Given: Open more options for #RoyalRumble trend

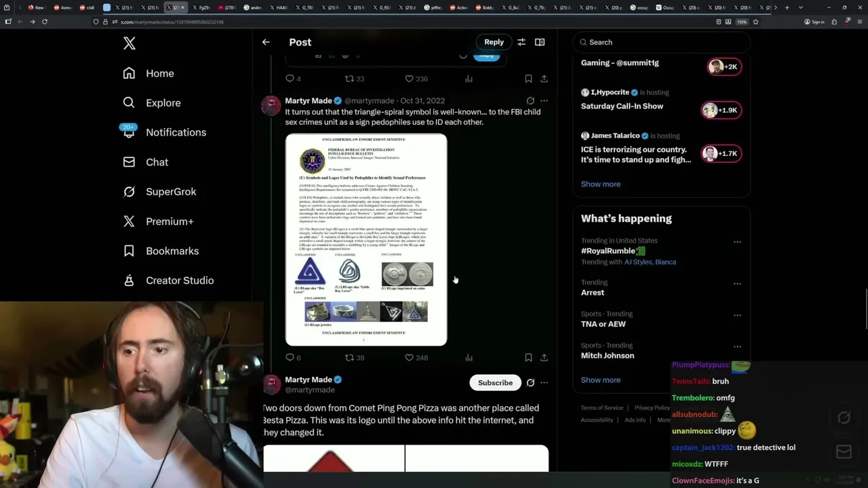Looking at the screenshot, I should click(x=737, y=242).
